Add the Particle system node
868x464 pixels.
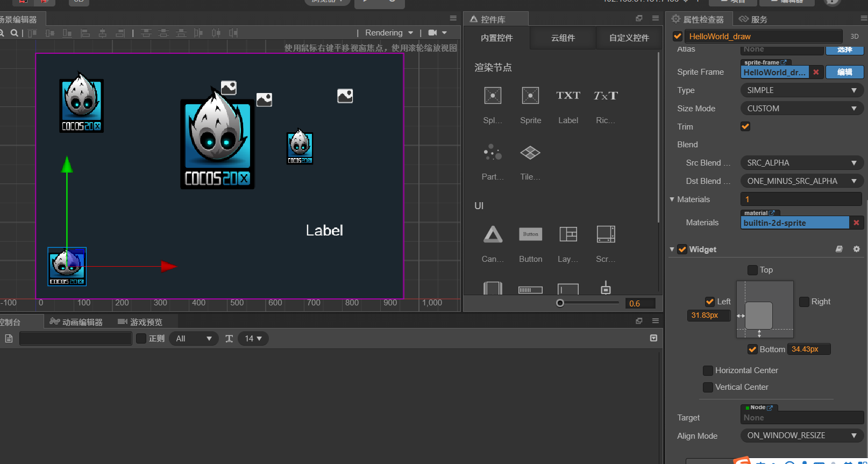493,153
